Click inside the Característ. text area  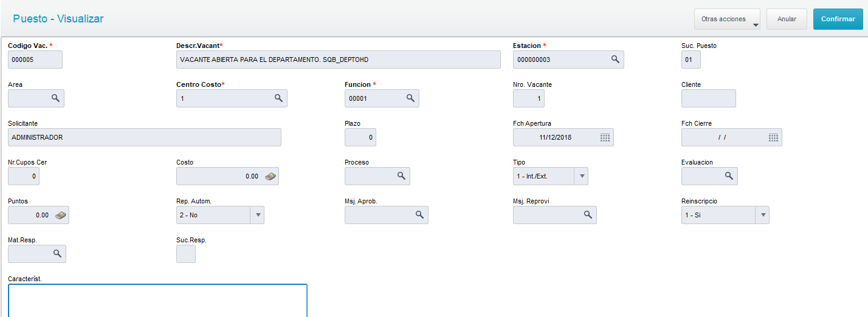(x=157, y=300)
